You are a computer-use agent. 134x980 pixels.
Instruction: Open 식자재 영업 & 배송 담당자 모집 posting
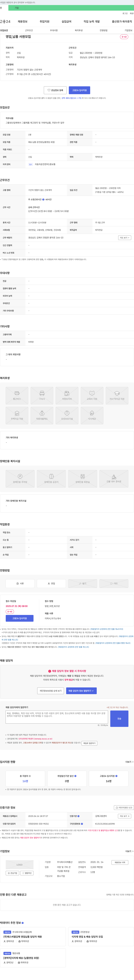87,937
